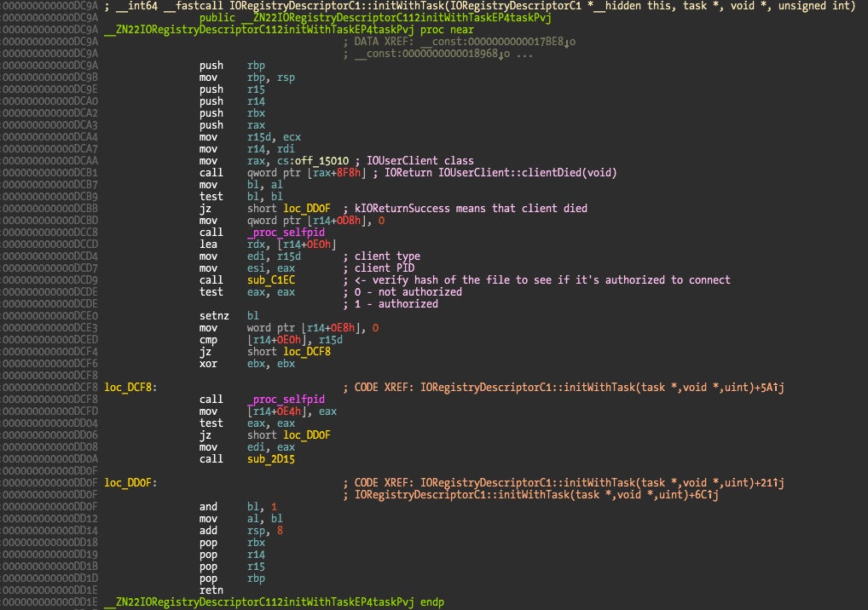Click the retn instruction

point(211,590)
